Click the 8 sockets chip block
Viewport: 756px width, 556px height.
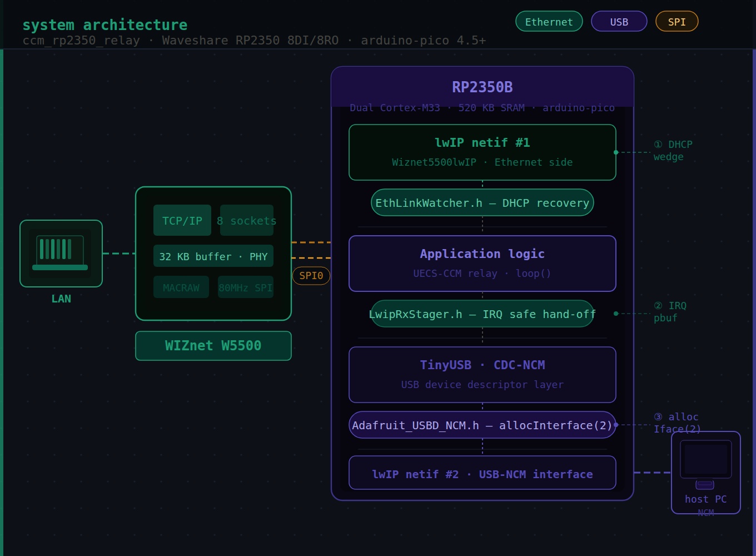pyautogui.click(x=247, y=220)
